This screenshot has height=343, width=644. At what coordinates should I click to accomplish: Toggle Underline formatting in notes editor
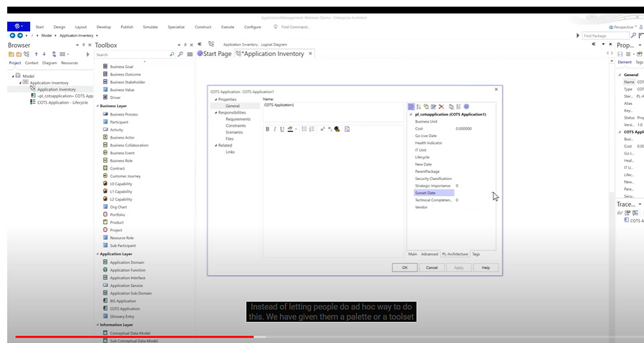[282, 129]
